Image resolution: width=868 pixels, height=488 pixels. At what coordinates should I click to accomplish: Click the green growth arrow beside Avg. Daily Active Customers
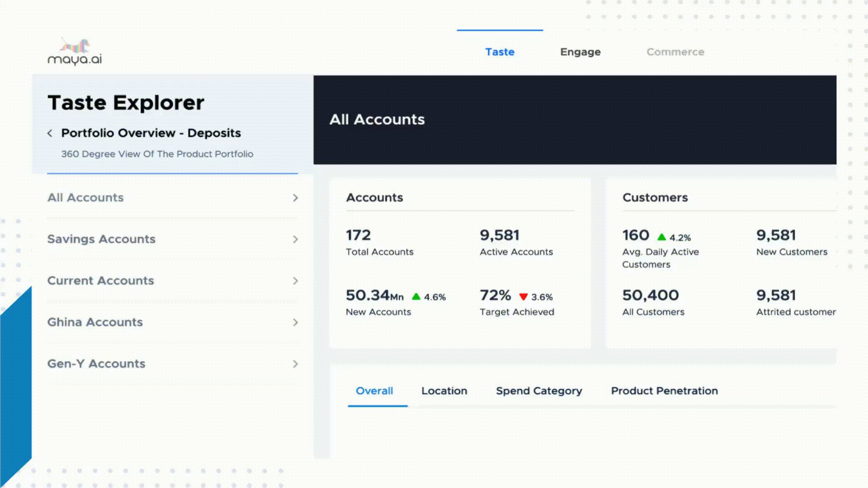point(661,236)
